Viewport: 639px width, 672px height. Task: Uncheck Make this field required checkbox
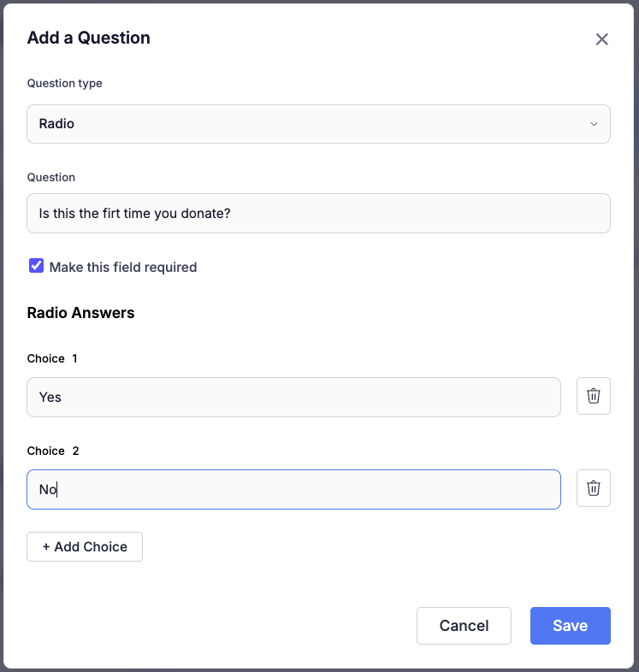(x=37, y=266)
